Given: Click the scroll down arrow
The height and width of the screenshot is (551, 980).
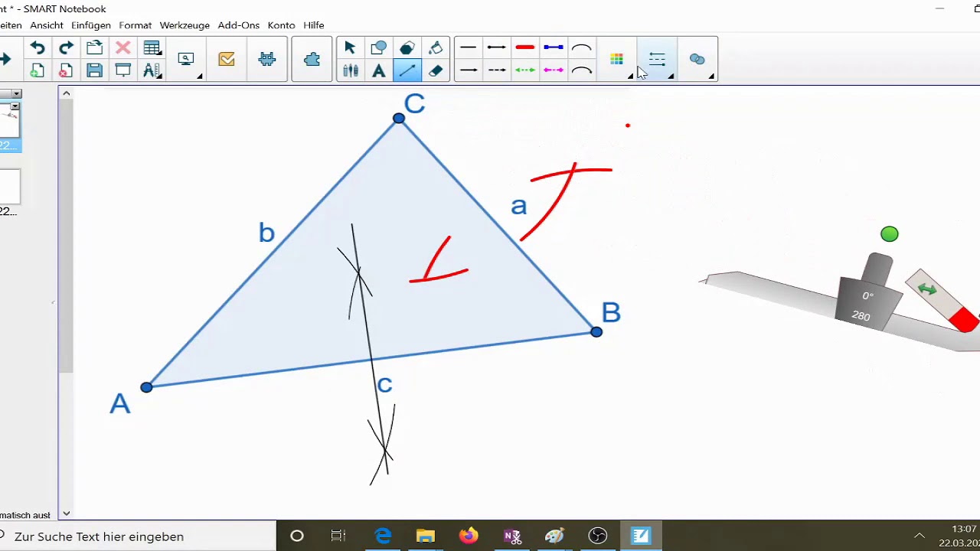Looking at the screenshot, I should [67, 514].
